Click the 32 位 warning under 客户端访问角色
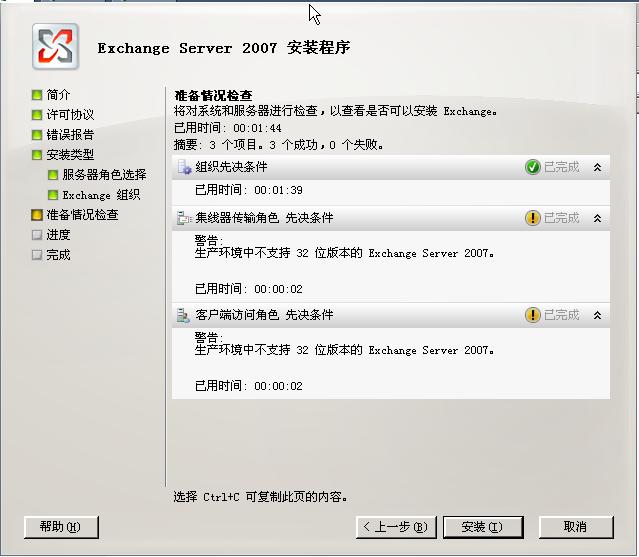The image size is (639, 557). [344, 350]
